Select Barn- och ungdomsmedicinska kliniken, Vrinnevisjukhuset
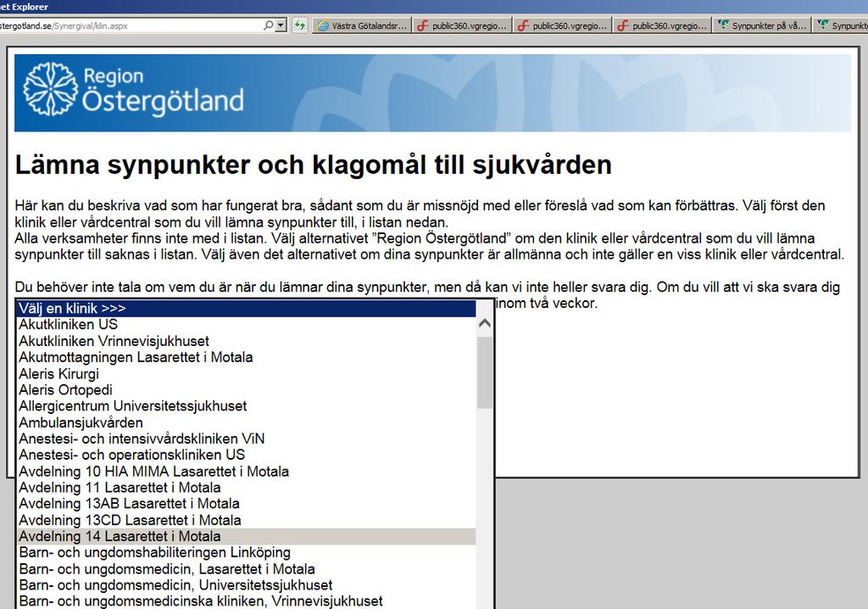The height and width of the screenshot is (609, 868). [247, 601]
